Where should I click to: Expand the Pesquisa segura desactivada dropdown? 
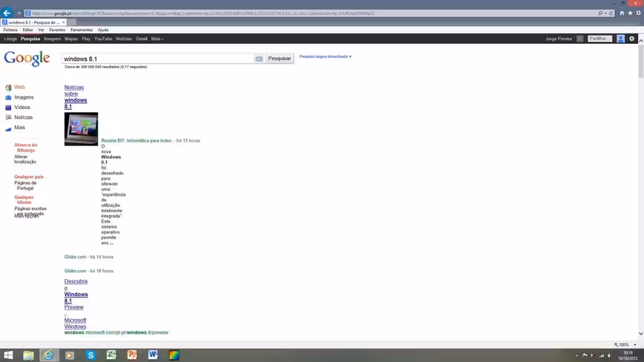coord(325,56)
